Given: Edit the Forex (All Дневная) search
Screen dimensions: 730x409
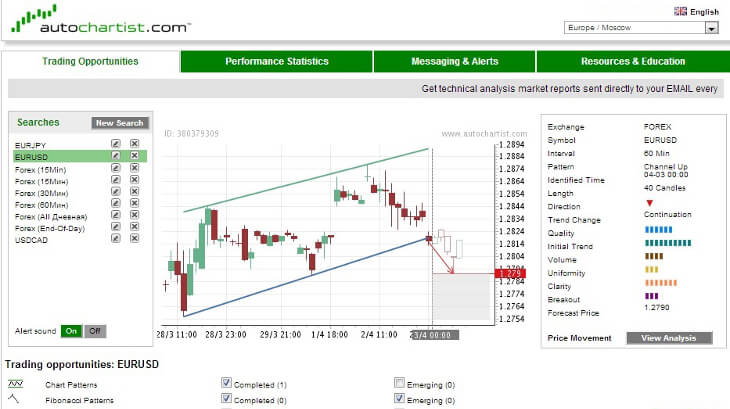Looking at the screenshot, I should 115,215.
